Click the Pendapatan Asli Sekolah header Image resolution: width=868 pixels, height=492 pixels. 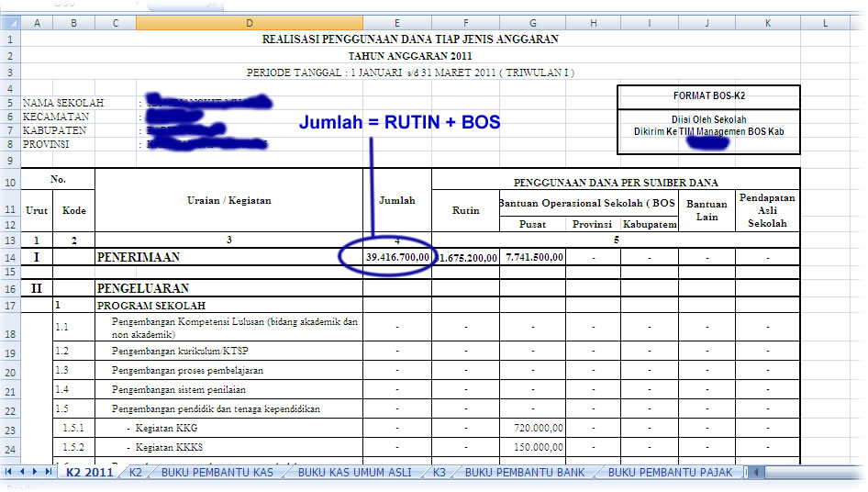click(767, 210)
